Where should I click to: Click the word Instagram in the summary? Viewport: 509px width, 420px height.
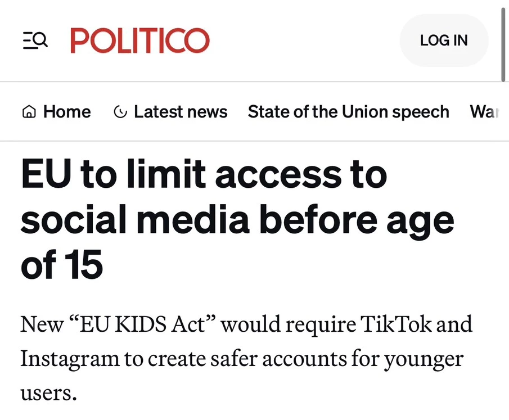pyautogui.click(x=70, y=360)
